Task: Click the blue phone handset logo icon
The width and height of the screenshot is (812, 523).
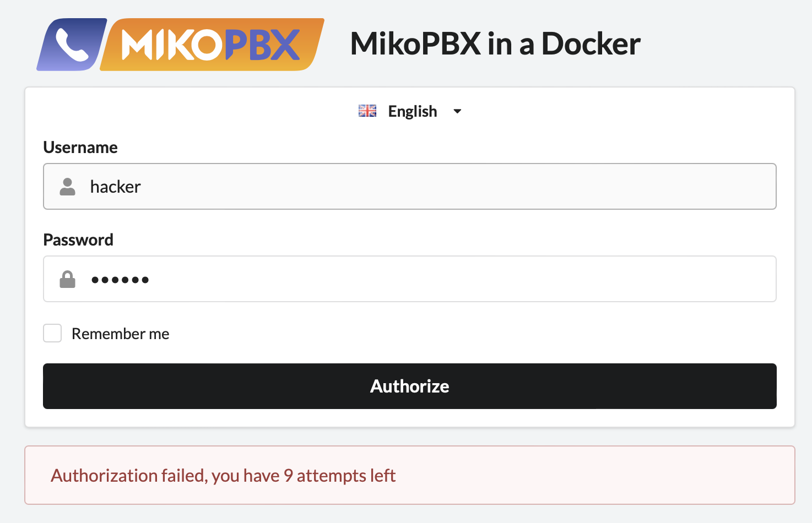Action: click(72, 45)
